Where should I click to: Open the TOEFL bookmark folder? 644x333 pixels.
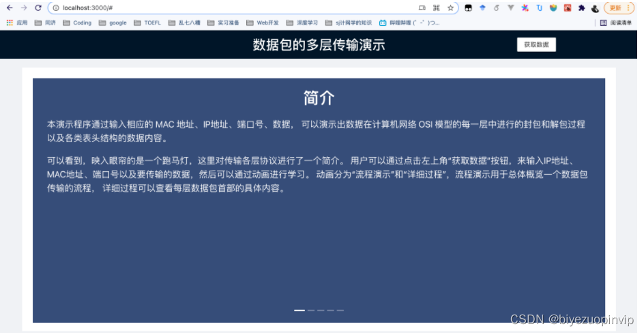point(147,23)
